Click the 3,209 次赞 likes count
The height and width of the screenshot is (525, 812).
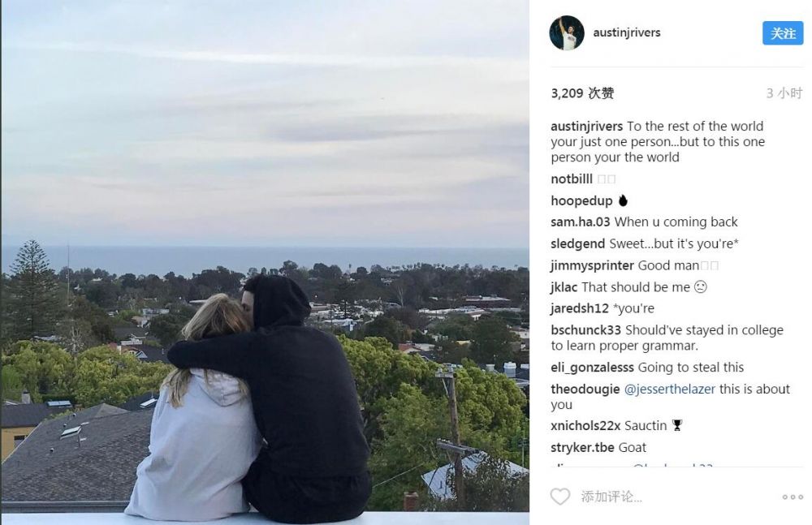click(x=582, y=93)
